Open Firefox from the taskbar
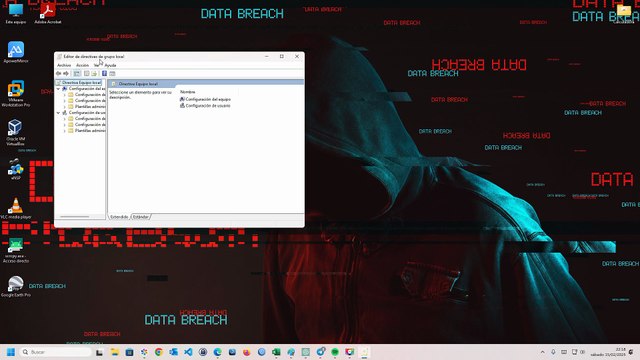 tap(247, 352)
